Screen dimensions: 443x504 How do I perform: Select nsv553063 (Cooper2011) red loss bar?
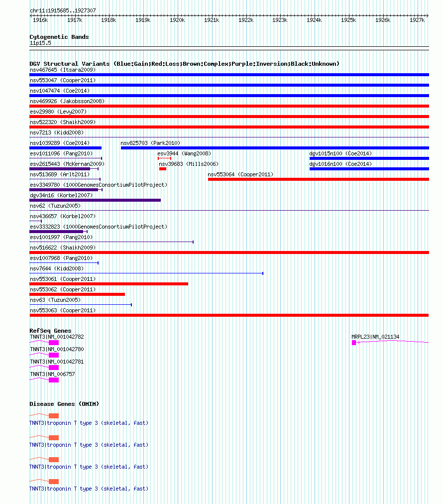click(x=229, y=315)
